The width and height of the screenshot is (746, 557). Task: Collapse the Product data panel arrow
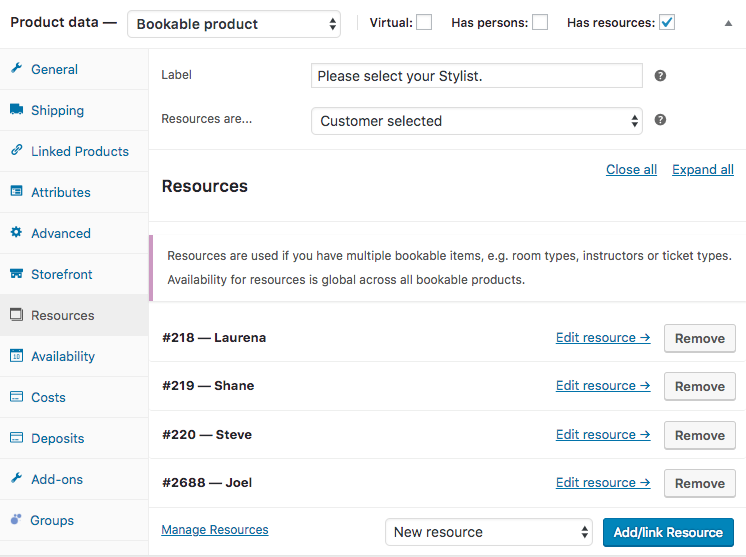coord(728,23)
